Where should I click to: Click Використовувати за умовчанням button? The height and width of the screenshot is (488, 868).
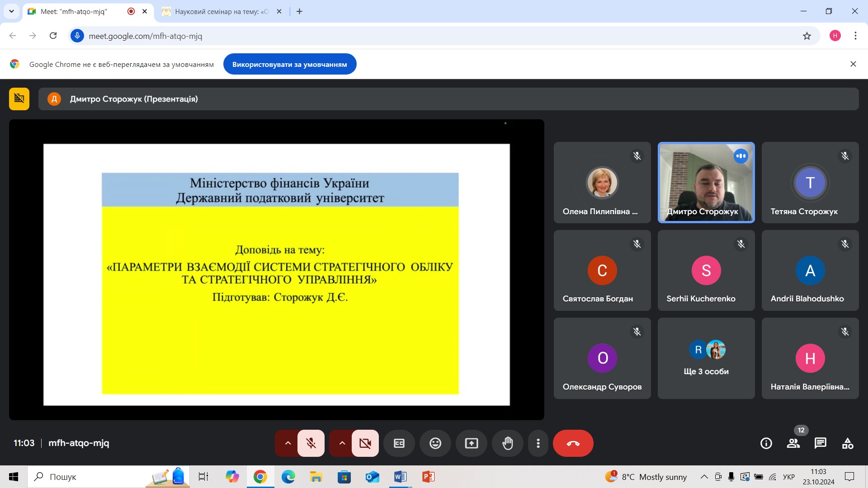point(290,64)
